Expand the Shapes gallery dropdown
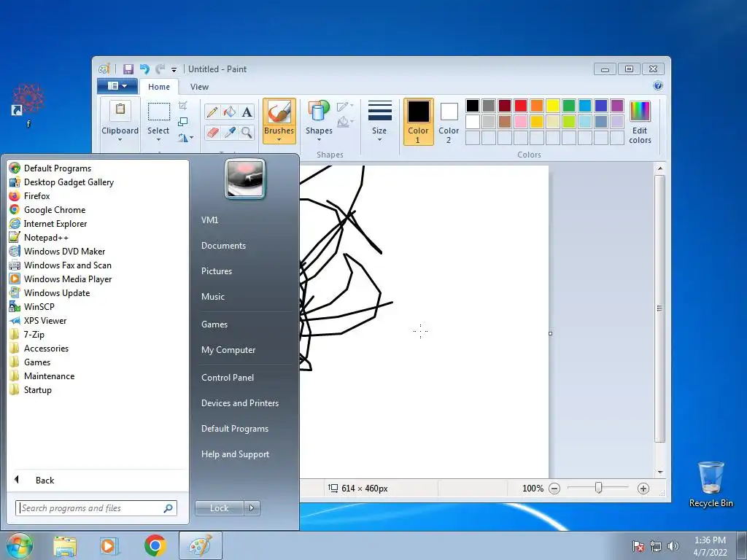This screenshot has height=560, width=747. point(319,140)
